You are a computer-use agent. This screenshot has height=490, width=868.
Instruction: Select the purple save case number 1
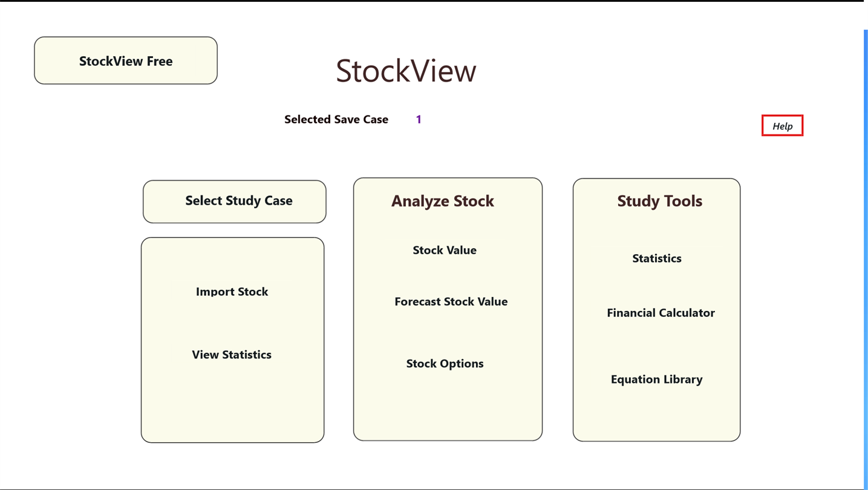point(419,119)
